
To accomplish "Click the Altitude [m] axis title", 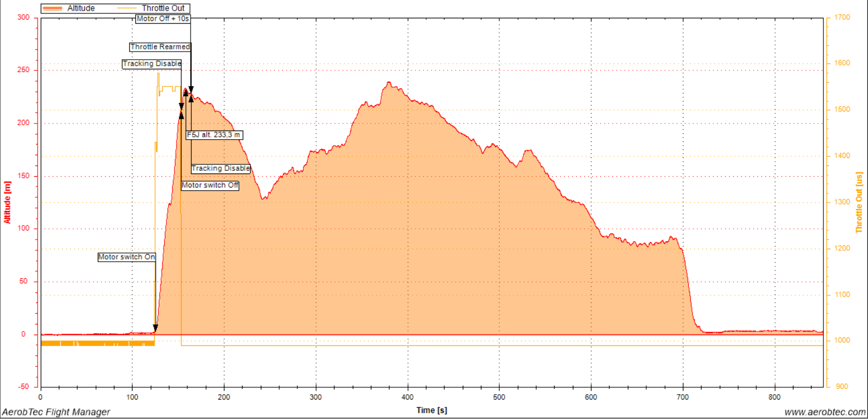I will click(8, 203).
